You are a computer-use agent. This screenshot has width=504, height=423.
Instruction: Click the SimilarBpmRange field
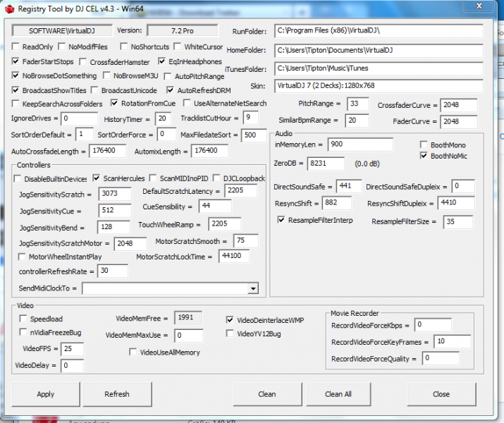coord(357,121)
